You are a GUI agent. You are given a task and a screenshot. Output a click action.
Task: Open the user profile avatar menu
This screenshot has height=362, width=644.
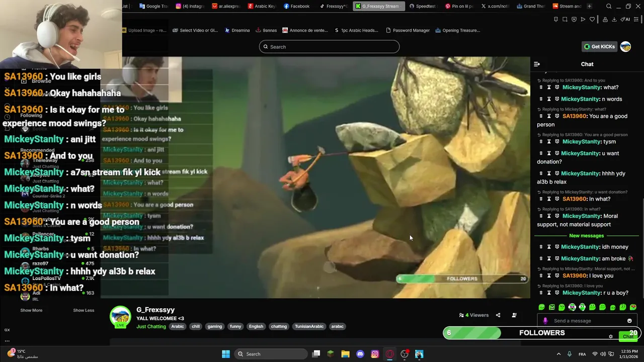(x=625, y=46)
